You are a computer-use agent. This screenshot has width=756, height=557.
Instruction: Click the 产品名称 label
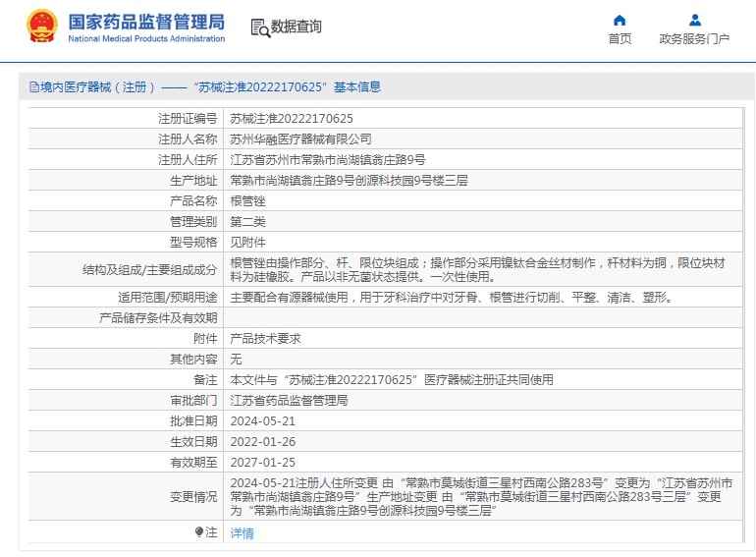coord(193,201)
